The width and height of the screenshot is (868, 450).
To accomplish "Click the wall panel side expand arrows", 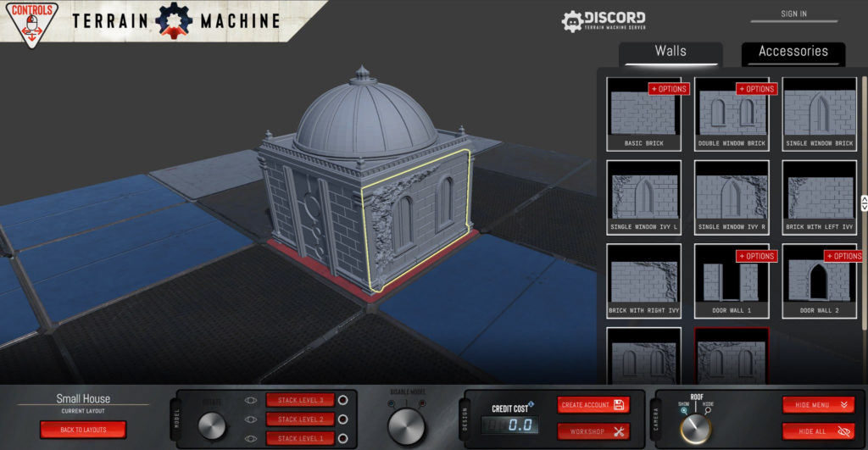I will click(x=864, y=203).
